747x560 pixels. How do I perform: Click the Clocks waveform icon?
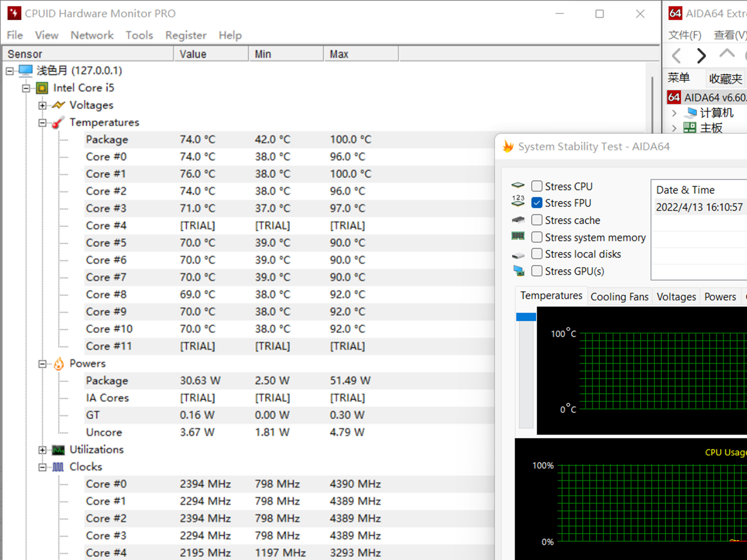(58, 467)
